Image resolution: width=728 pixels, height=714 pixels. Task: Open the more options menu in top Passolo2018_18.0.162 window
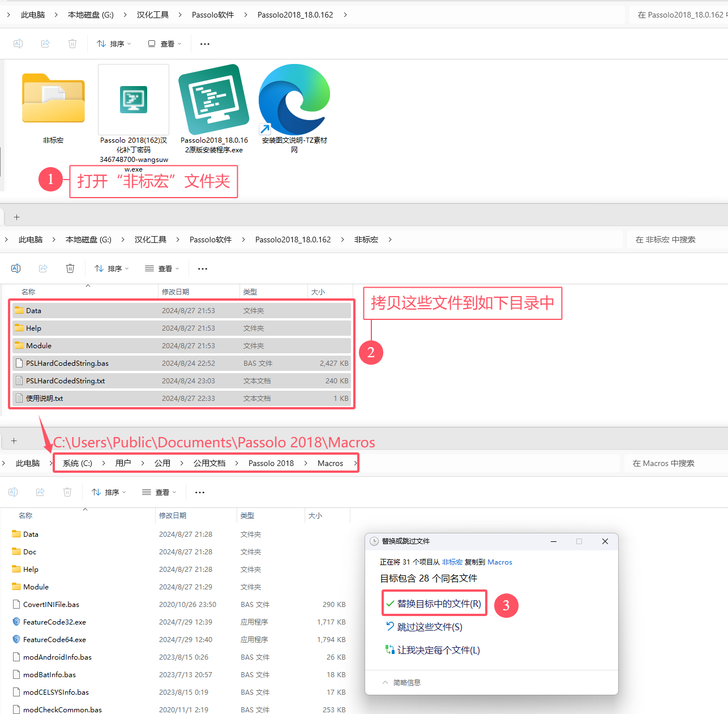click(x=205, y=44)
